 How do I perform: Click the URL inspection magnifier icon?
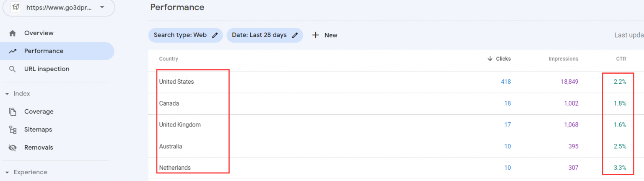point(13,69)
